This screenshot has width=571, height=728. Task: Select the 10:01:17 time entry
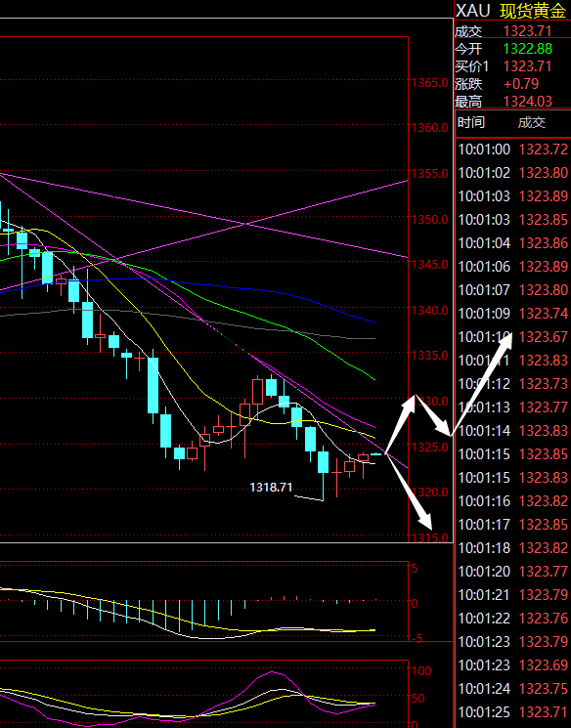click(484, 525)
